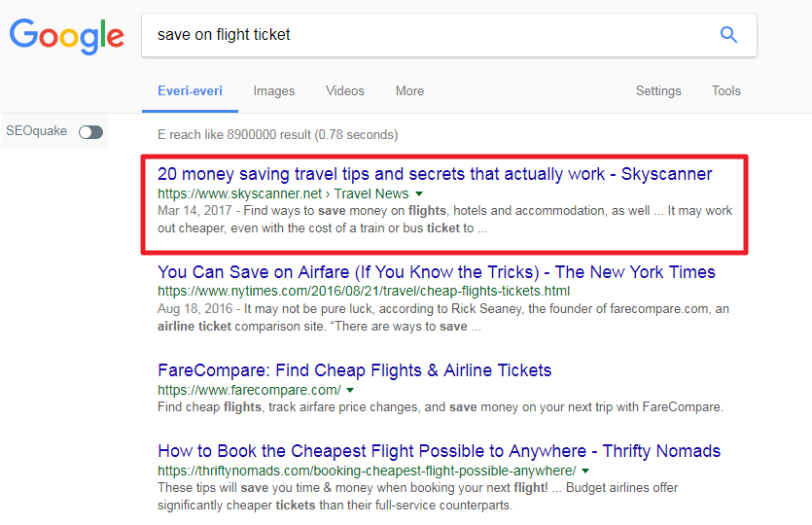Viewport: 812px width, 525px height.
Task: Open search Settings
Action: pyautogui.click(x=658, y=91)
